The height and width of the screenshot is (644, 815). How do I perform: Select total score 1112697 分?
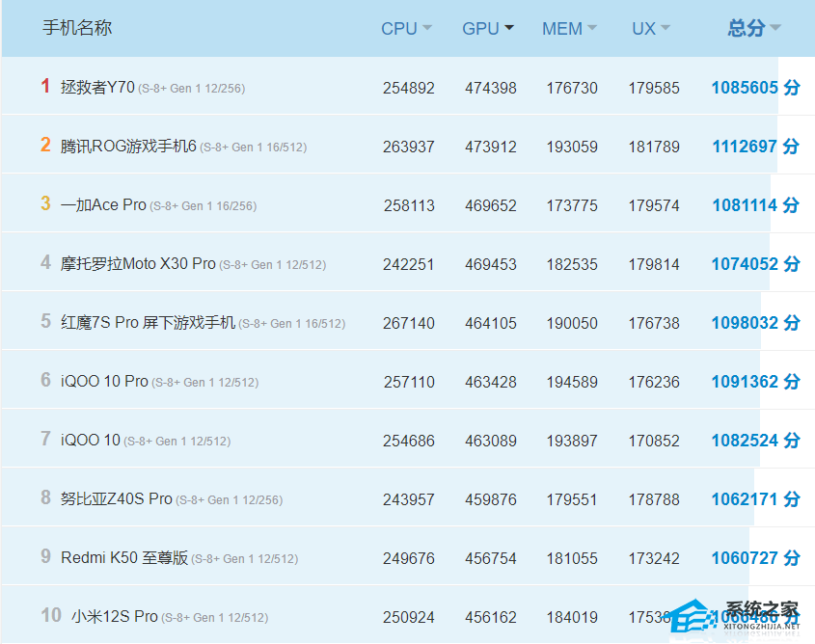755,147
